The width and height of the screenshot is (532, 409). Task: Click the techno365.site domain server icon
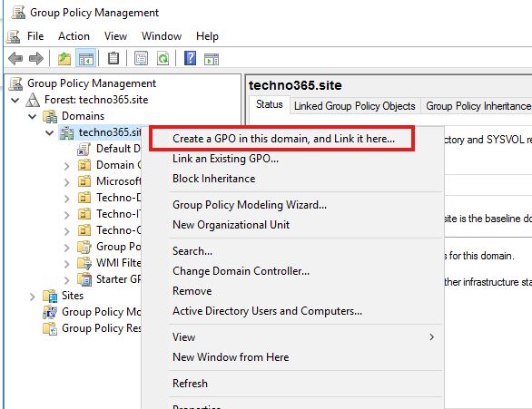coord(67,132)
